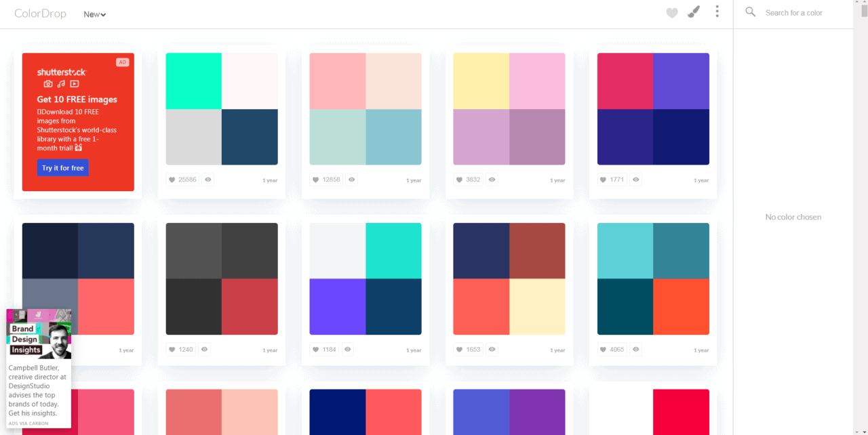
Task: Like the palette with 4065 likes
Action: click(612, 350)
